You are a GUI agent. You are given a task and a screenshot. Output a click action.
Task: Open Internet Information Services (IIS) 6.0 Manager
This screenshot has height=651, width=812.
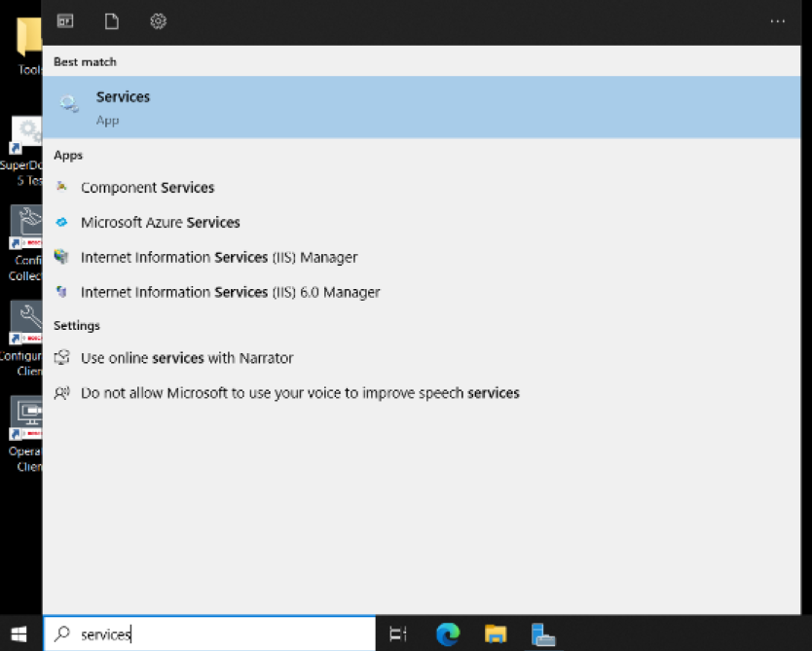click(230, 292)
